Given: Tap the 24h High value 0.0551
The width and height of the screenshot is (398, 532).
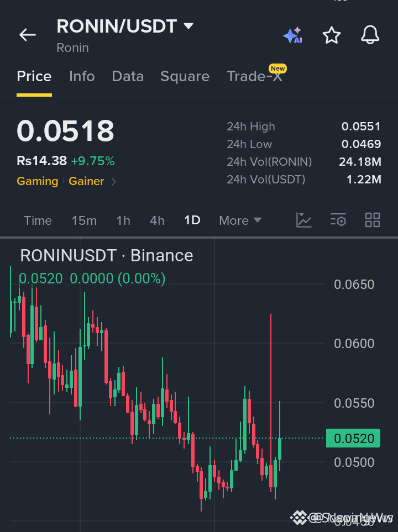Looking at the screenshot, I should pos(361,127).
